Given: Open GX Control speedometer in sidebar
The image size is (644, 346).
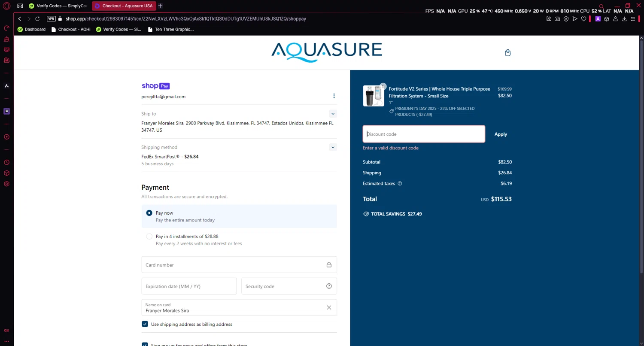Looking at the screenshot, I should (7, 28).
